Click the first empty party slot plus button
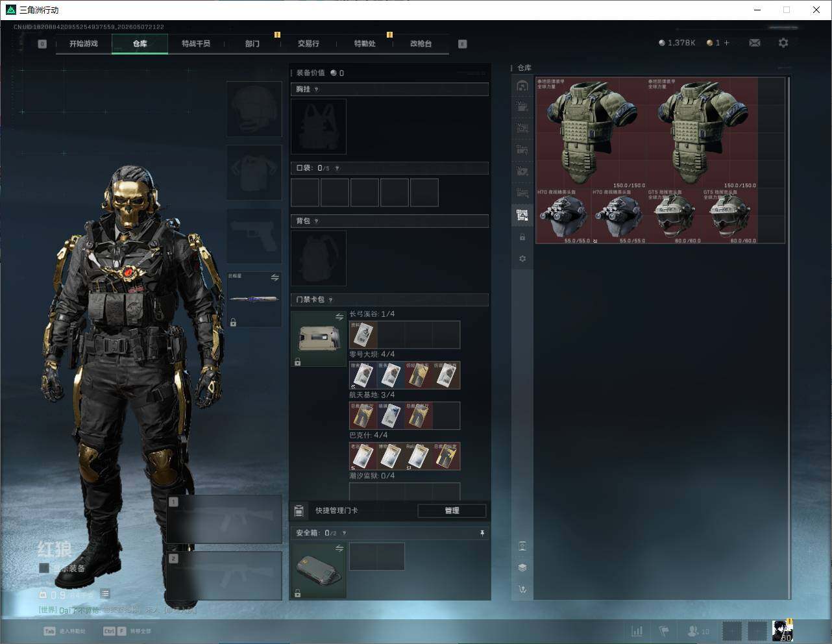 pos(732,631)
